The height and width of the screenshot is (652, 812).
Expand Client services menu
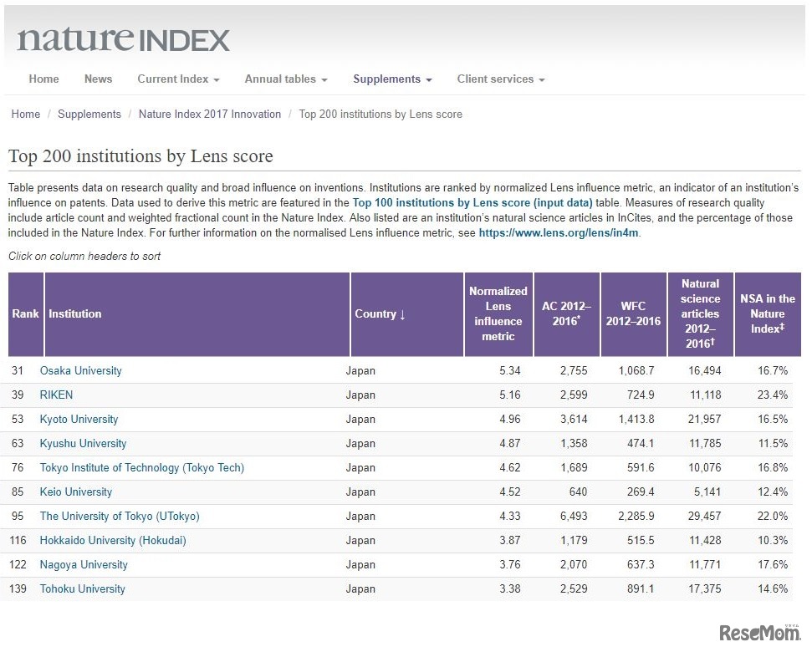500,79
